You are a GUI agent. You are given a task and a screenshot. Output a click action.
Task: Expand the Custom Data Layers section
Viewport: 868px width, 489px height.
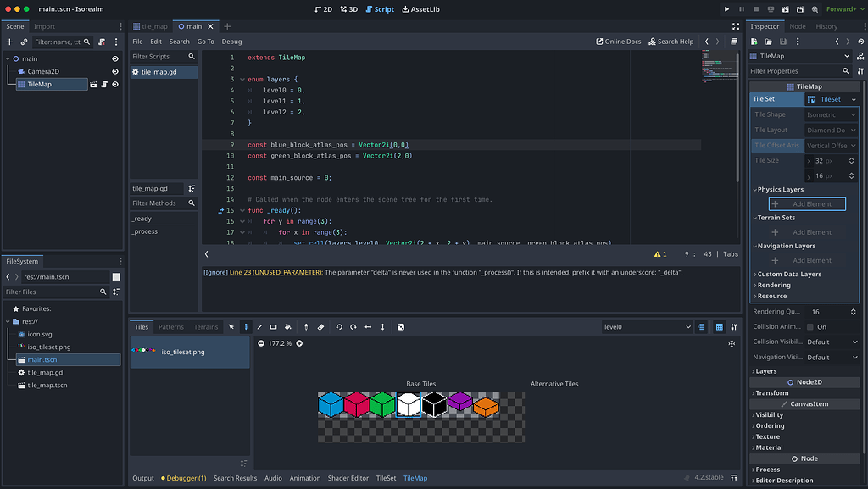click(x=789, y=274)
